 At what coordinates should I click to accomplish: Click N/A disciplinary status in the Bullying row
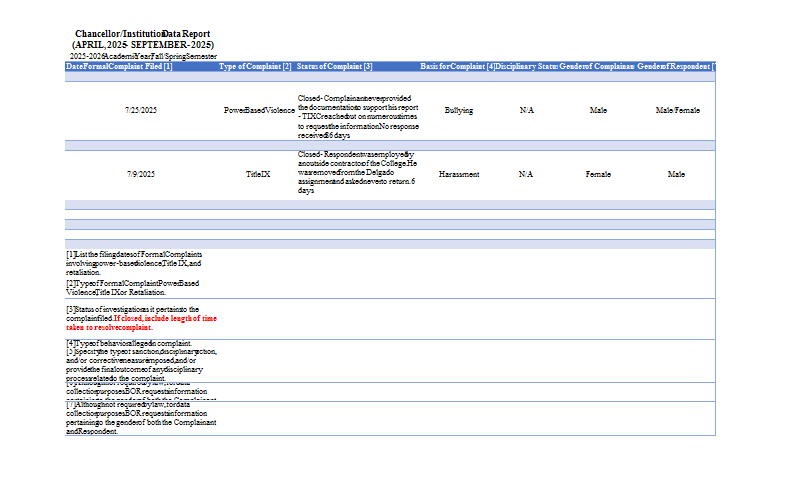(x=526, y=110)
